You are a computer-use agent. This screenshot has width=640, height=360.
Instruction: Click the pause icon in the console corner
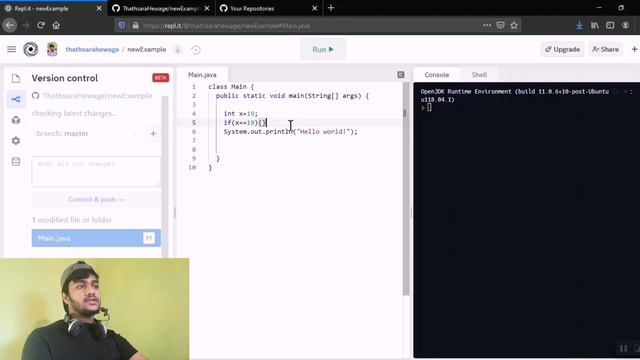623,348
